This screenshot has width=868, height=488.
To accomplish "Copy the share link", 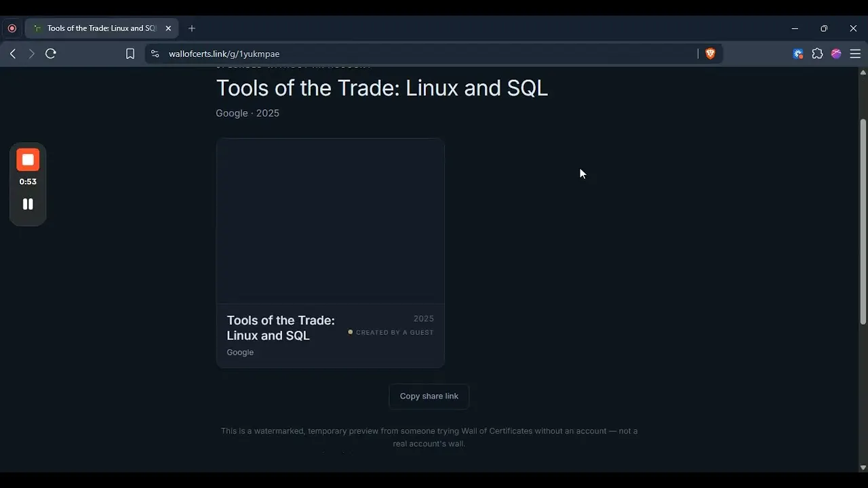I will 429,396.
